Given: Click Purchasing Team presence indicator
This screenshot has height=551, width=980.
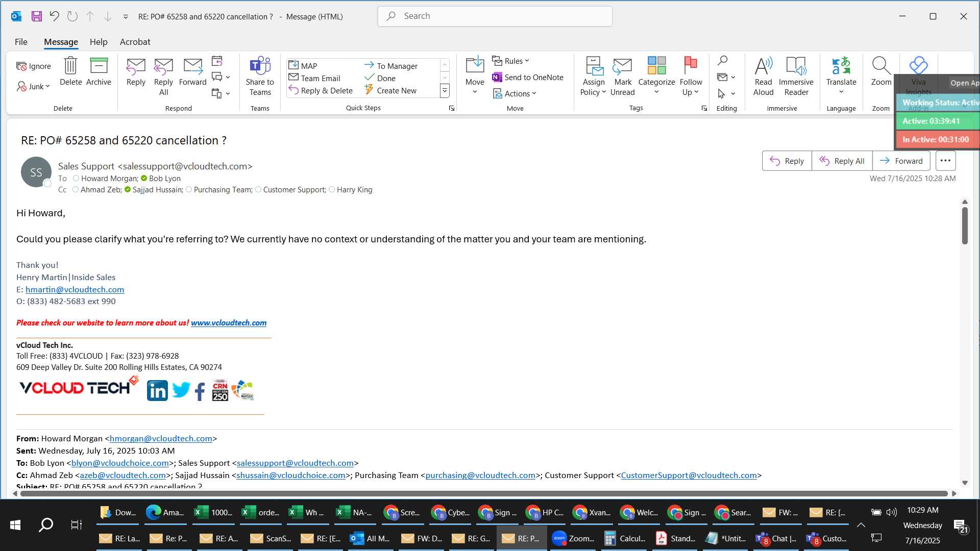Looking at the screenshot, I should click(189, 190).
